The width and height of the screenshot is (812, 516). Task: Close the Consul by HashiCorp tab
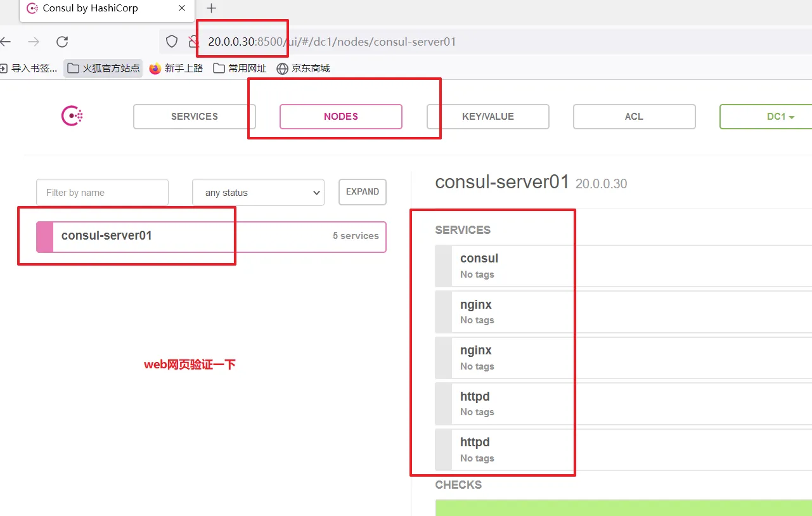(183, 8)
